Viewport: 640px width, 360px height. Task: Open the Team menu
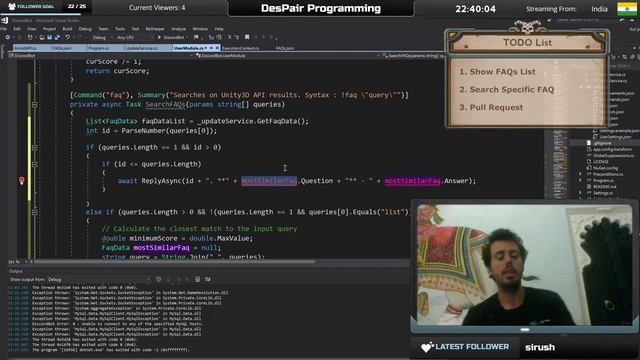[103, 29]
